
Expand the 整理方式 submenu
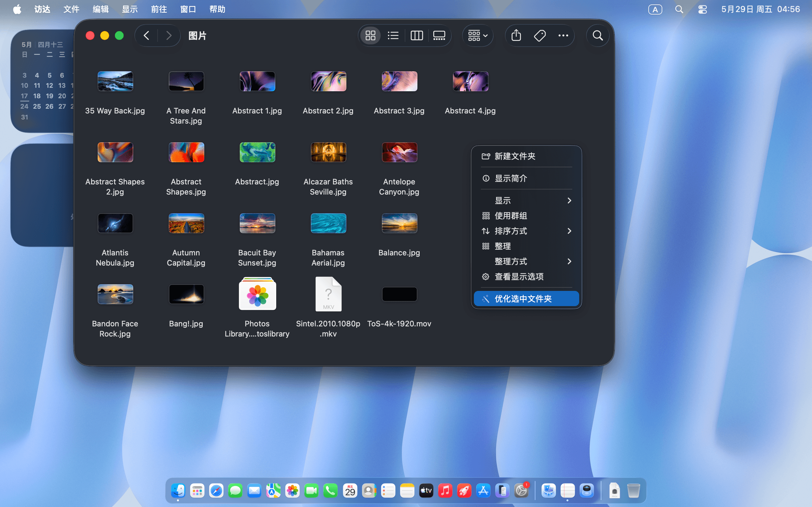coord(527,261)
